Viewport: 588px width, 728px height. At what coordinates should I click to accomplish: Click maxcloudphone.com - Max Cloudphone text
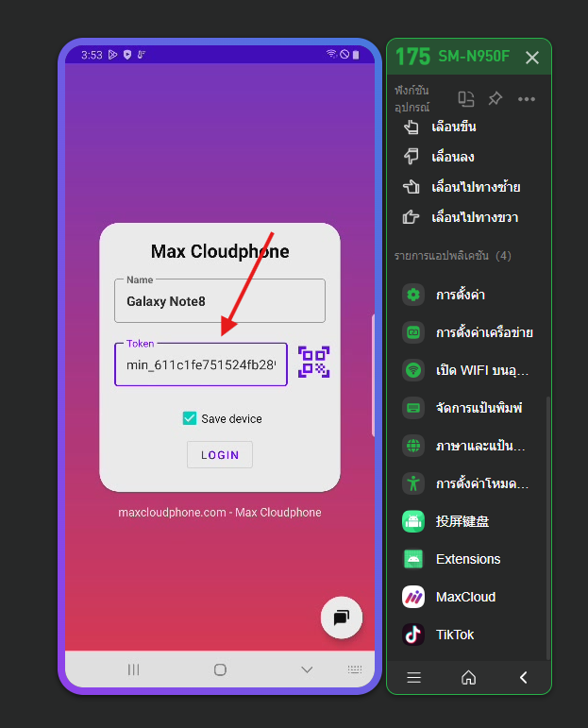(x=220, y=512)
